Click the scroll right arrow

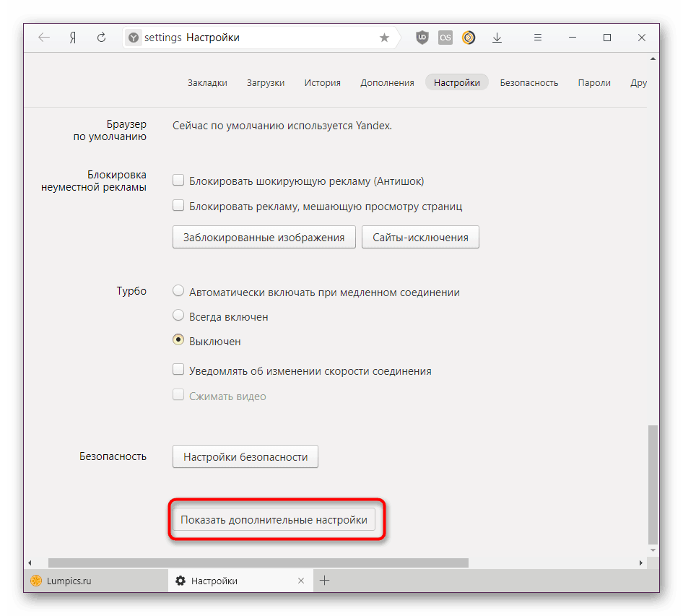640,563
